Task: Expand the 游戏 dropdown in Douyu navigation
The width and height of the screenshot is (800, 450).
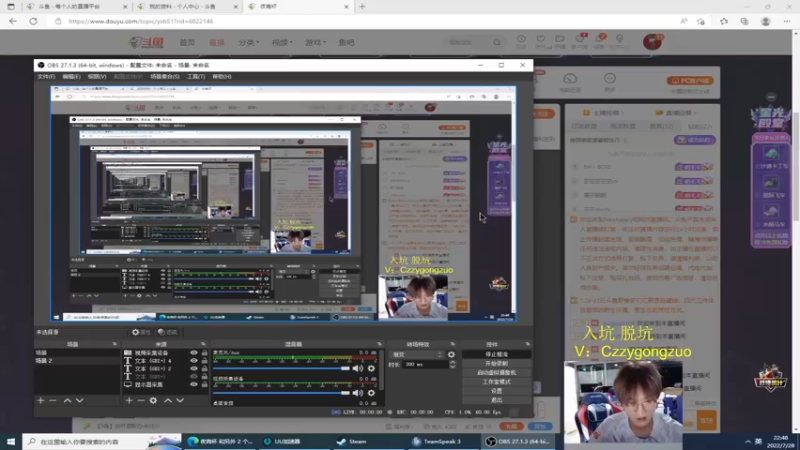Action: [x=315, y=42]
